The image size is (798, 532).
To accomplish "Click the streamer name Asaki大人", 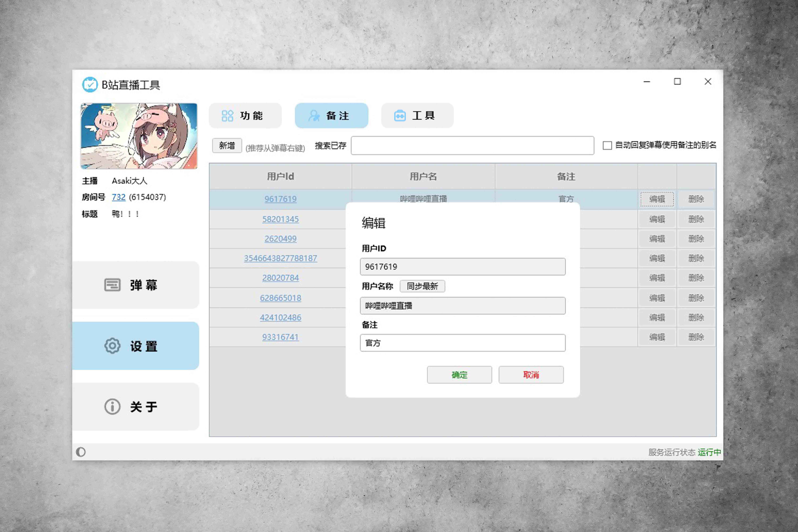I will click(130, 181).
